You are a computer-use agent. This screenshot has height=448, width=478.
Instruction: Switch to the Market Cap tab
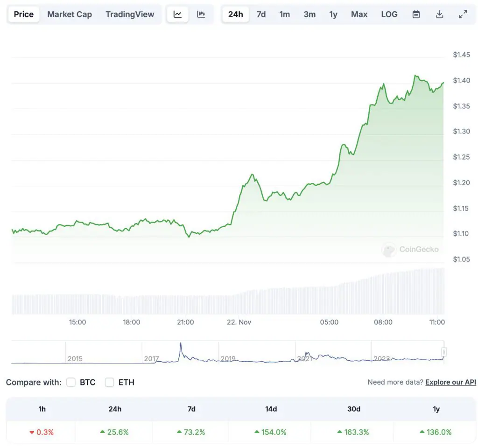tap(69, 14)
